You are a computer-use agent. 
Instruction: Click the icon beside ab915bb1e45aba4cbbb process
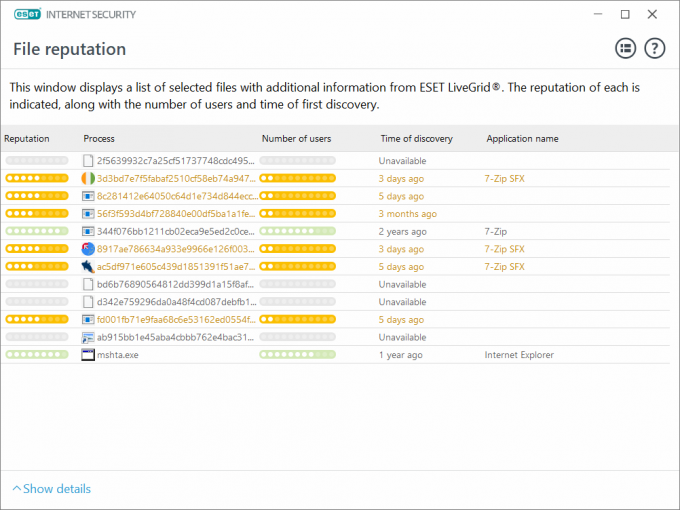pos(88,337)
